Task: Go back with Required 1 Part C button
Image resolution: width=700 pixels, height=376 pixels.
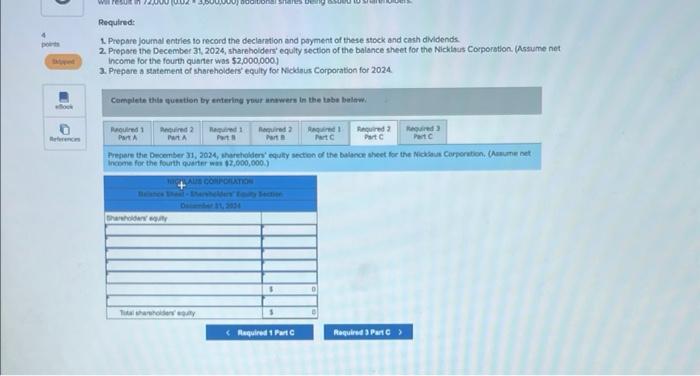Action: pyautogui.click(x=259, y=332)
